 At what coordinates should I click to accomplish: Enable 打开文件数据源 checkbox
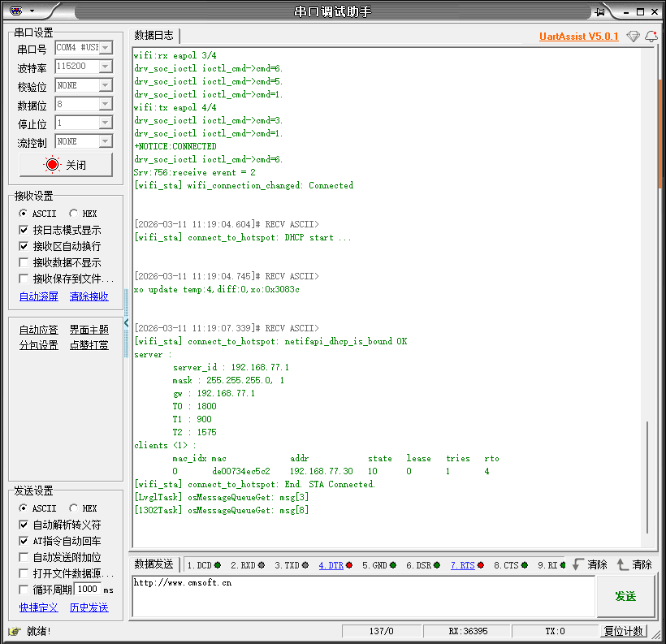tap(24, 573)
